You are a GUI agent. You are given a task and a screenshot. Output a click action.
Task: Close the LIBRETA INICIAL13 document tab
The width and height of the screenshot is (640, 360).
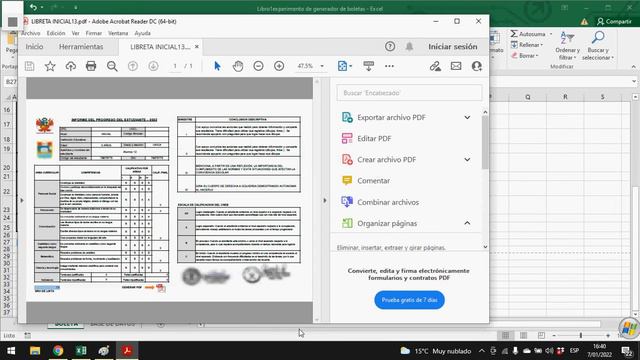[197, 47]
